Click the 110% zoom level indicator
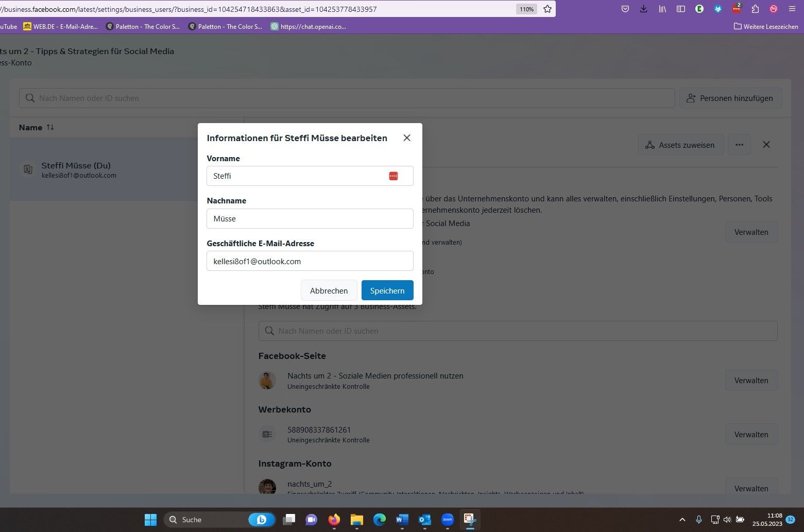 coord(526,9)
